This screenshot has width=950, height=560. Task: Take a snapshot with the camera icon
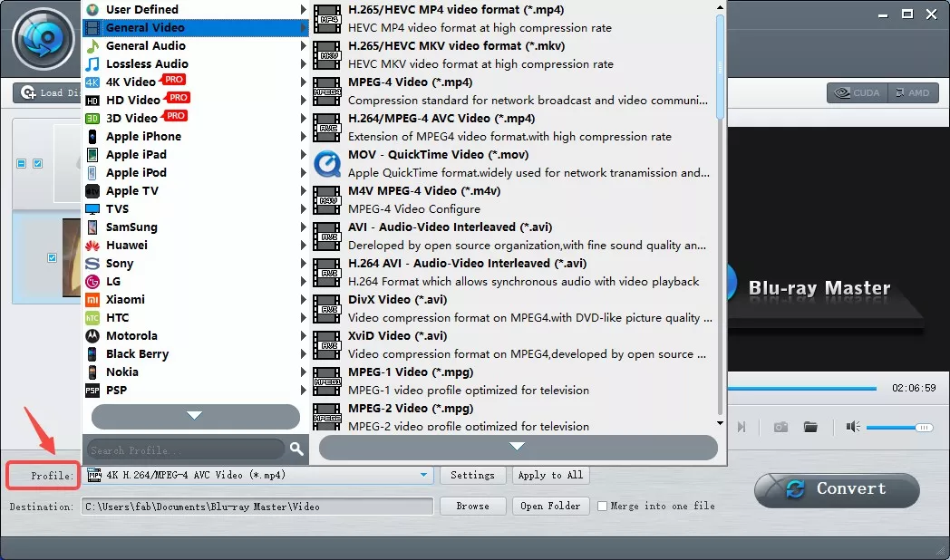pyautogui.click(x=780, y=427)
